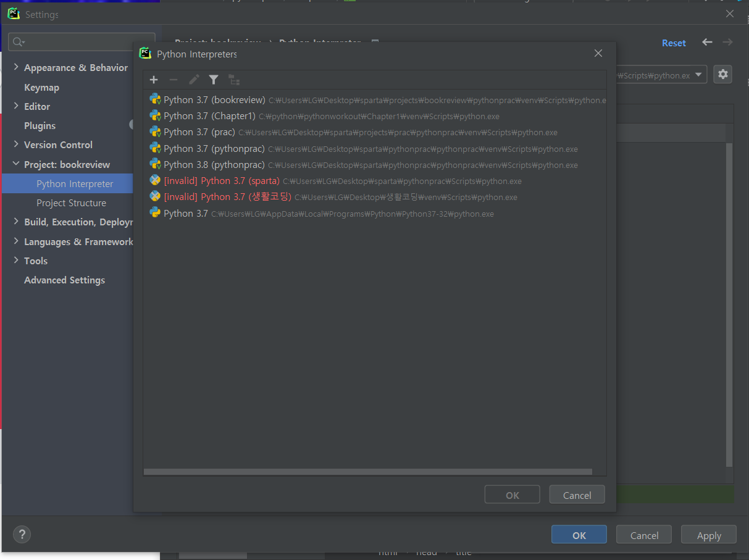Click Cancel in the Settings window

(644, 535)
